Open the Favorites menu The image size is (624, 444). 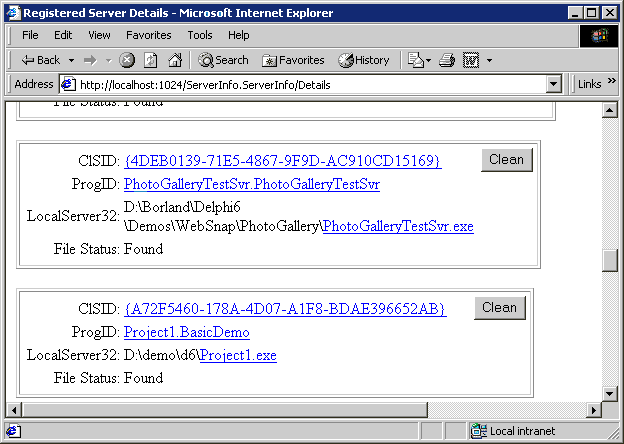tap(148, 35)
